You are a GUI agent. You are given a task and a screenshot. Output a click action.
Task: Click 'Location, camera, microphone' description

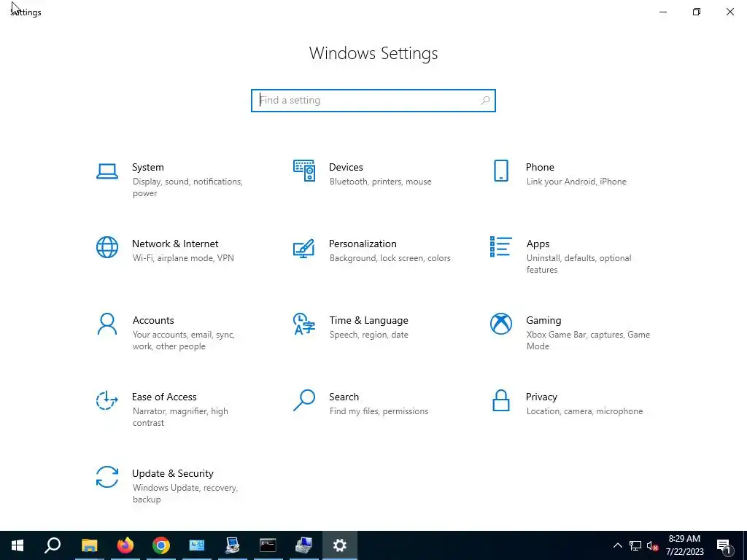[584, 411]
